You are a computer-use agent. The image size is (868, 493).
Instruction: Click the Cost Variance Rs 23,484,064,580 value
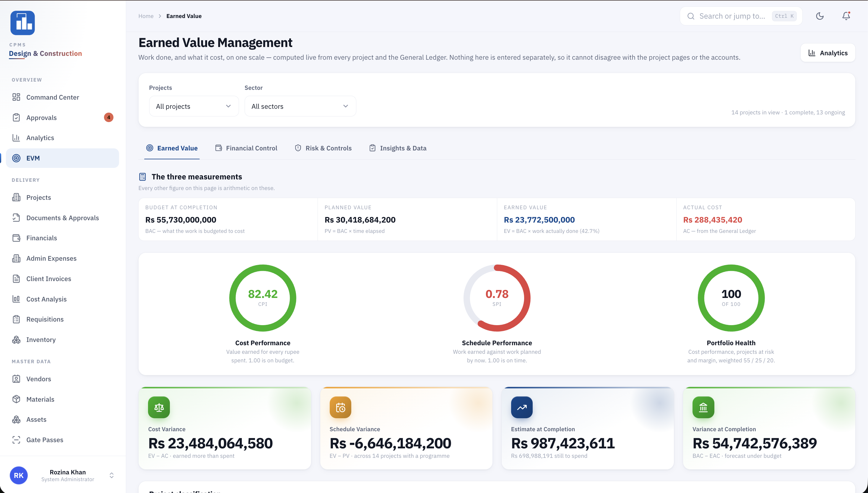(x=210, y=443)
